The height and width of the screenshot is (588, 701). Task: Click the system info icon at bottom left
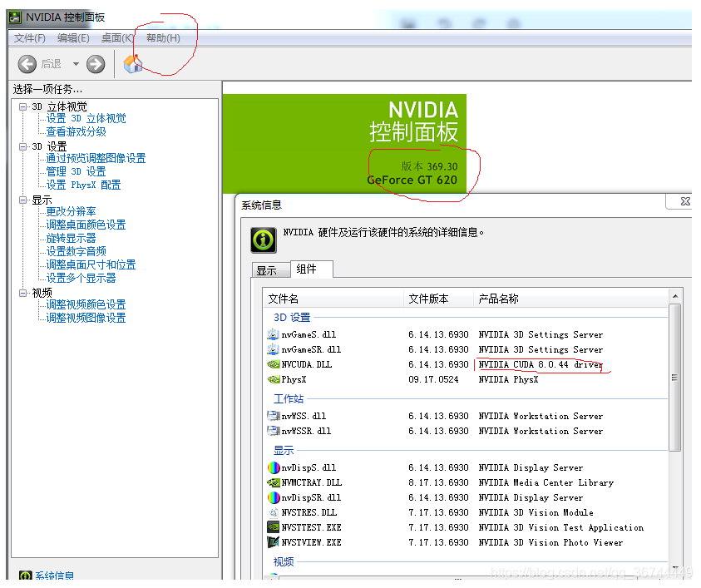click(x=26, y=576)
